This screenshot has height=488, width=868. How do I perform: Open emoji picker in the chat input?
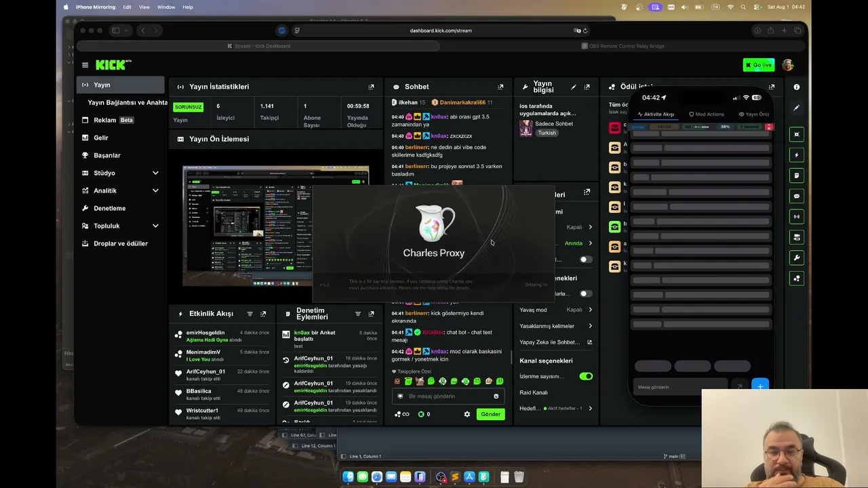click(496, 396)
